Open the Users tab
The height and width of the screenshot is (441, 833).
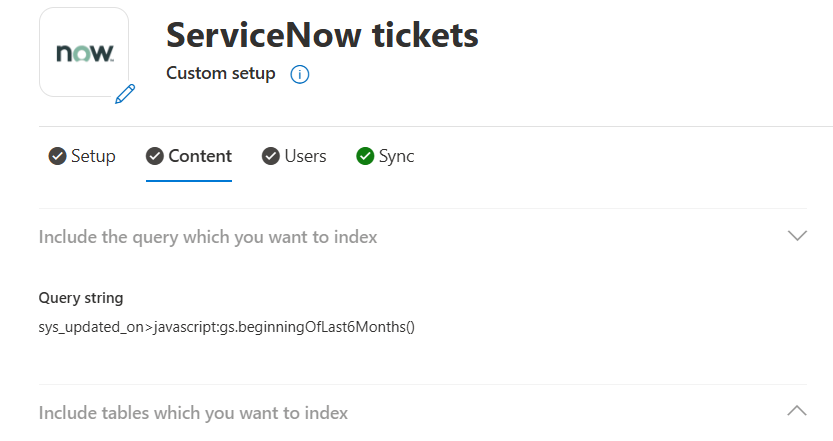point(294,156)
